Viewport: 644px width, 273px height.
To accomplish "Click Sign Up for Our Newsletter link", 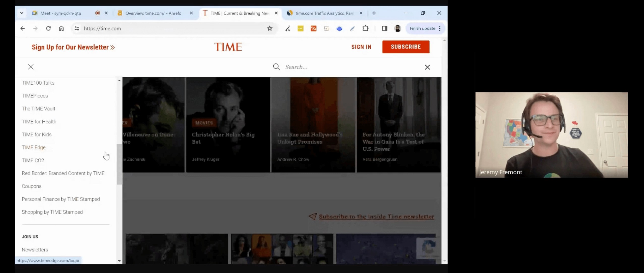I will (x=73, y=47).
